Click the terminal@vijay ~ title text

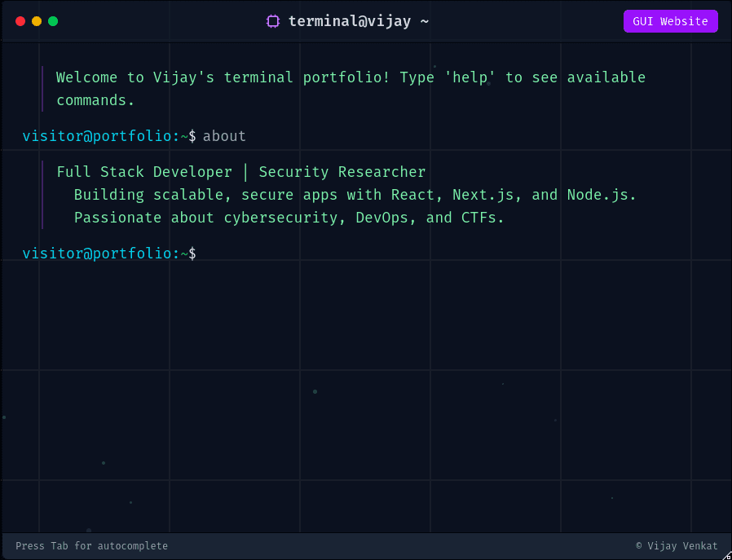click(358, 21)
